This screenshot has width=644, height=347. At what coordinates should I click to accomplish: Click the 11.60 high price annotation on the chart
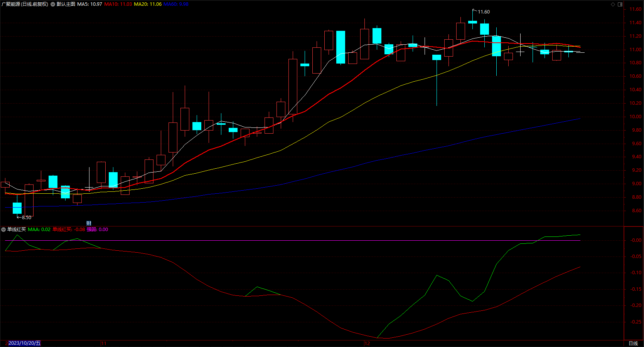[484, 12]
